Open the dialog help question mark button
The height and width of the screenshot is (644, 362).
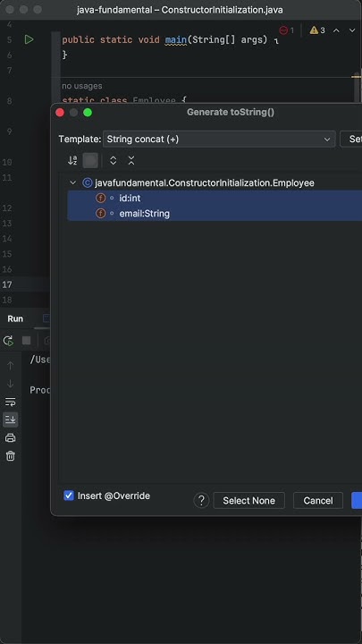201,500
